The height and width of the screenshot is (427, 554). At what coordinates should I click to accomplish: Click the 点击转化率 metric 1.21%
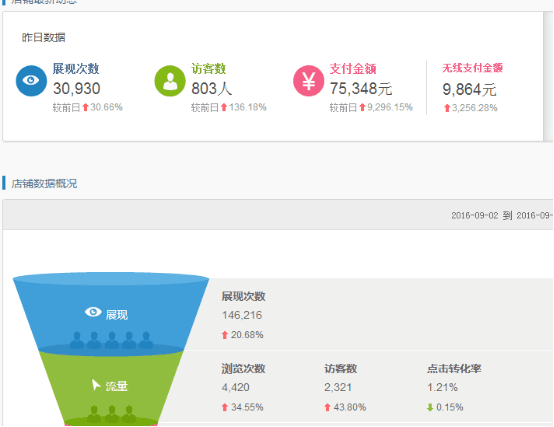pos(442,387)
